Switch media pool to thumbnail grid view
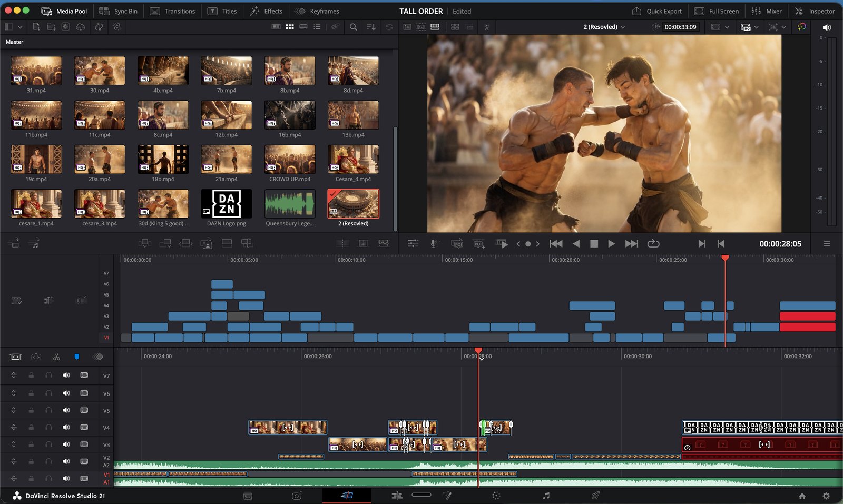This screenshot has height=504, width=843. coord(290,27)
